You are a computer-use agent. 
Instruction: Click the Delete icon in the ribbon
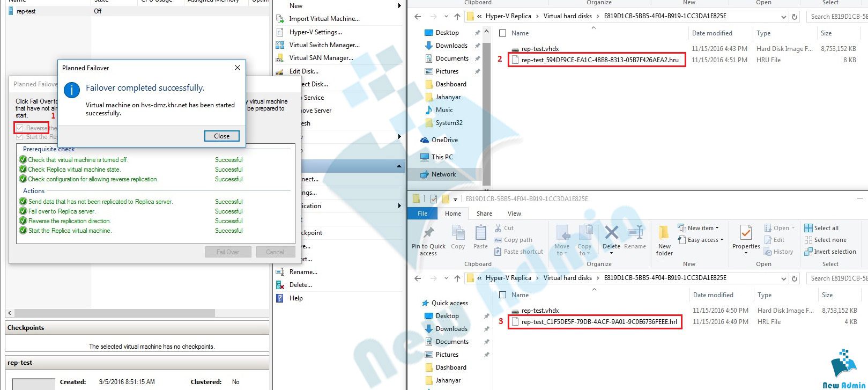click(611, 234)
